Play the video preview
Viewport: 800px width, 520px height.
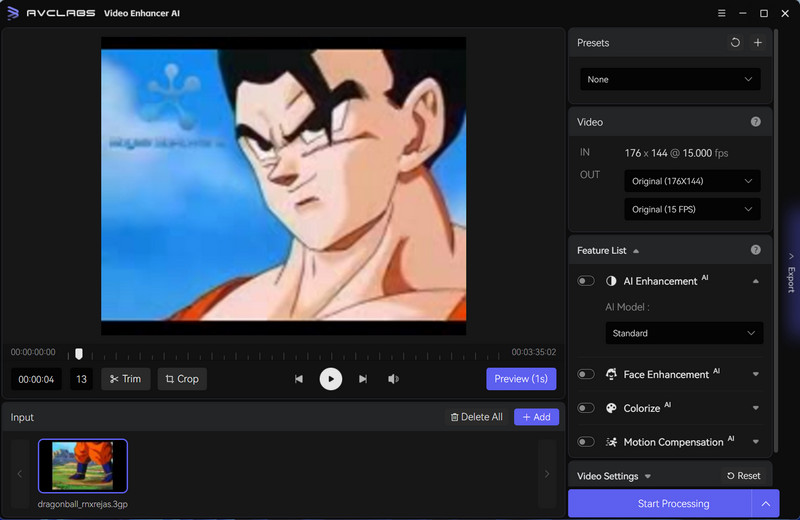pos(331,379)
